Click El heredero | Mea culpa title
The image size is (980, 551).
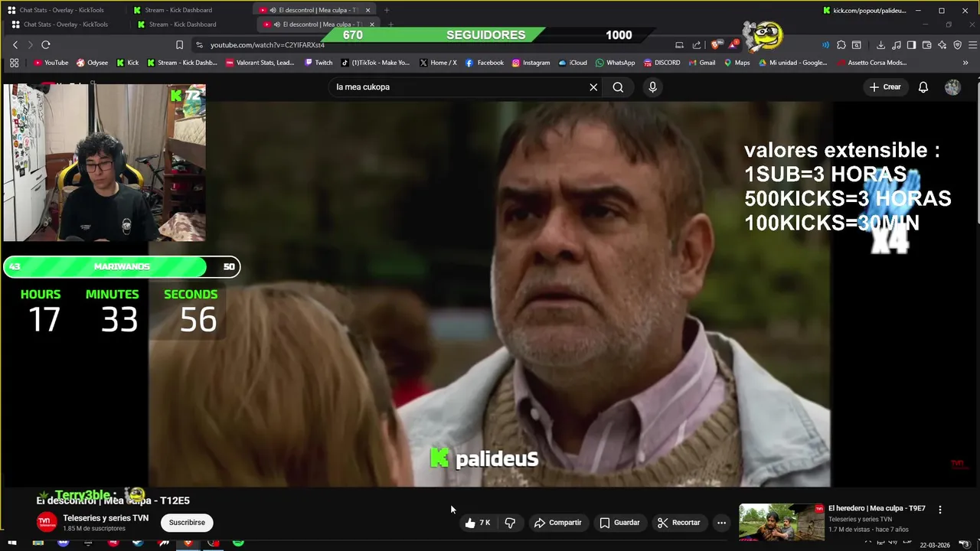(877, 508)
